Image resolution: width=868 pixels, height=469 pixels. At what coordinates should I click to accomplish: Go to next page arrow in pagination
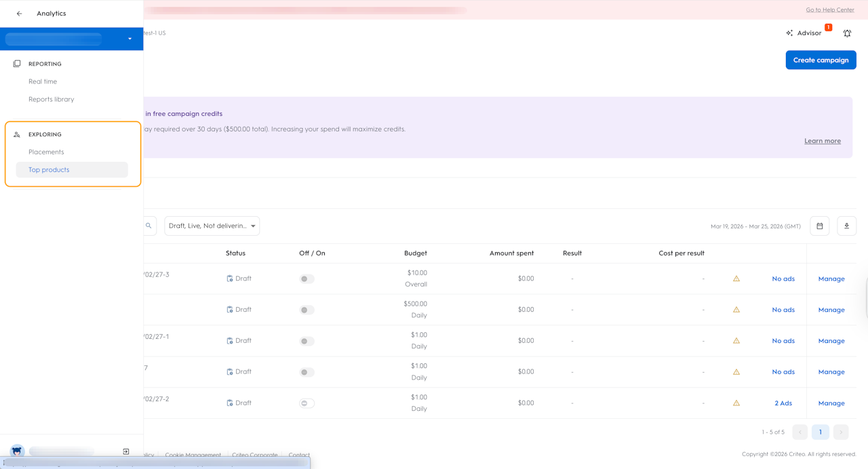pos(841,432)
